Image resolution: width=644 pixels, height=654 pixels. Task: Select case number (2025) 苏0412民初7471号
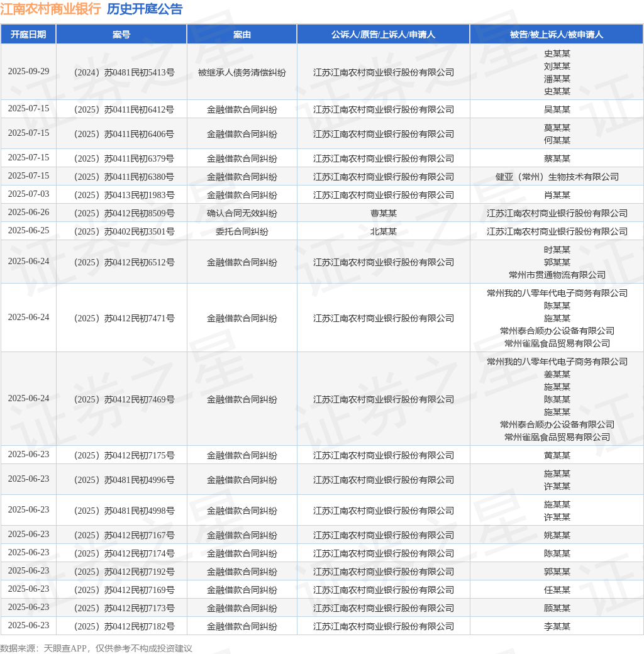click(125, 319)
